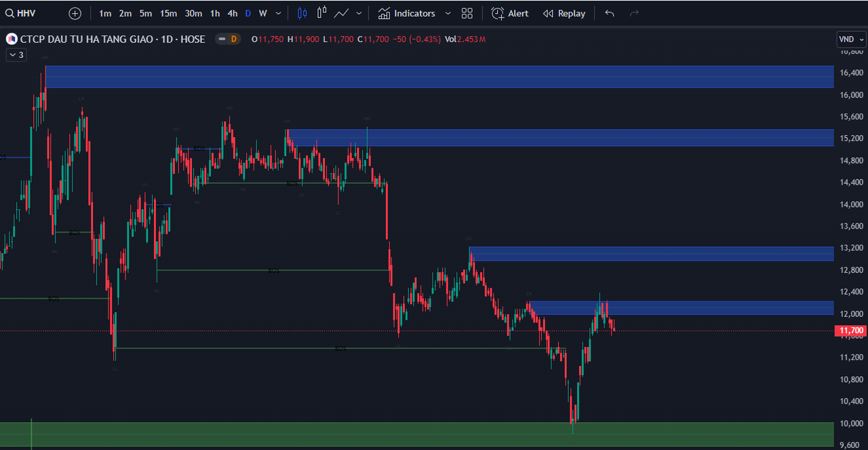Image resolution: width=868 pixels, height=450 pixels.
Task: Select the D daily timeframe
Action: click(x=248, y=13)
